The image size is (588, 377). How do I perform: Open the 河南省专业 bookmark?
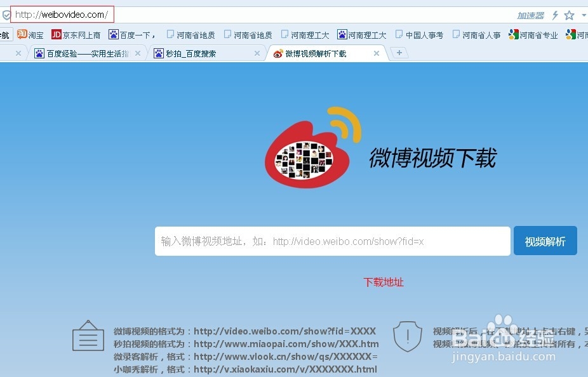point(533,35)
